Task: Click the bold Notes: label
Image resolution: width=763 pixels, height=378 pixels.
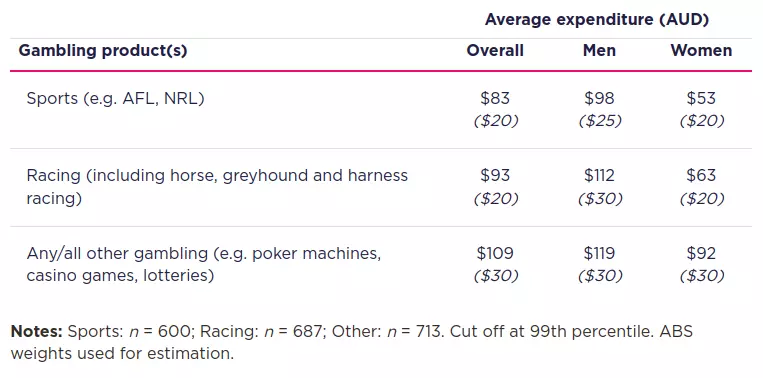Action: [x=36, y=332]
